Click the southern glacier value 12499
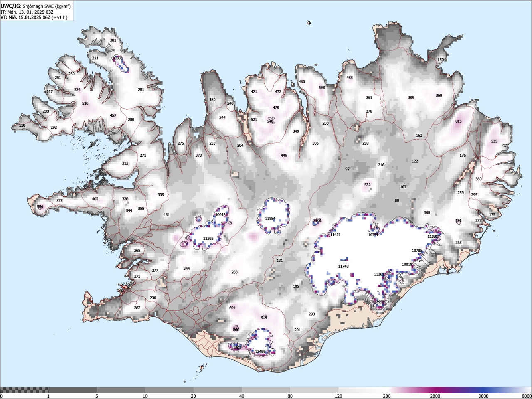This screenshot has height=399, width=532. point(260,352)
